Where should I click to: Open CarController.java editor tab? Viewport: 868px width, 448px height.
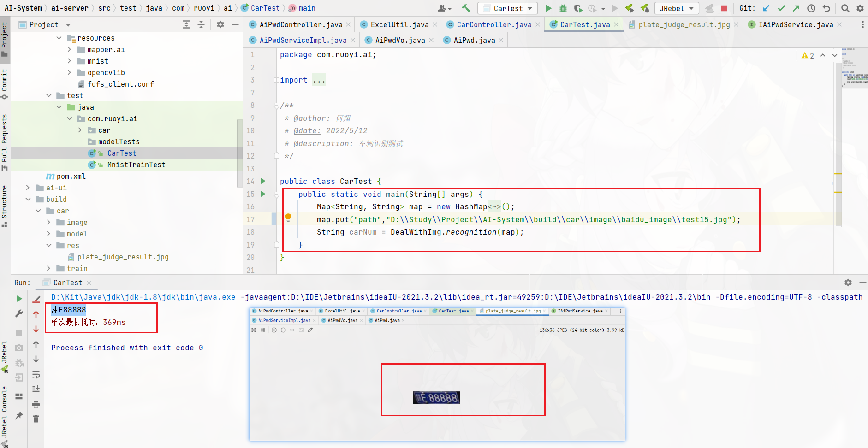tap(494, 24)
